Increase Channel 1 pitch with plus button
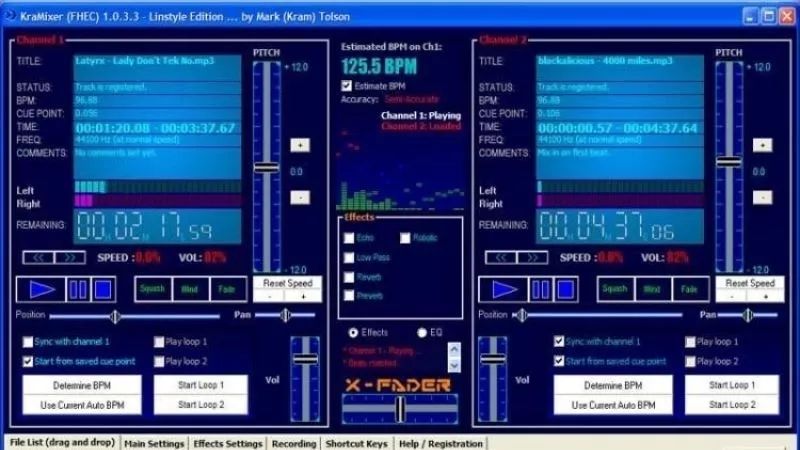 300,145
